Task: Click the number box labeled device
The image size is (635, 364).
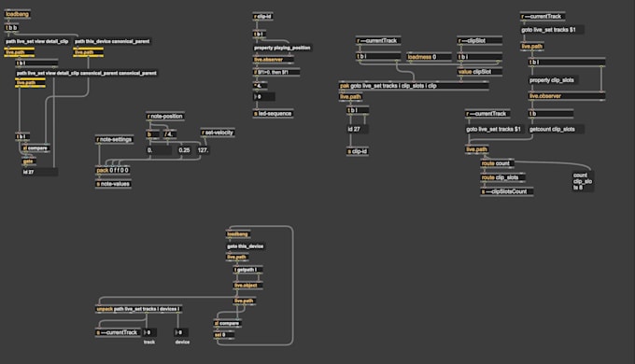Action: click(x=181, y=332)
